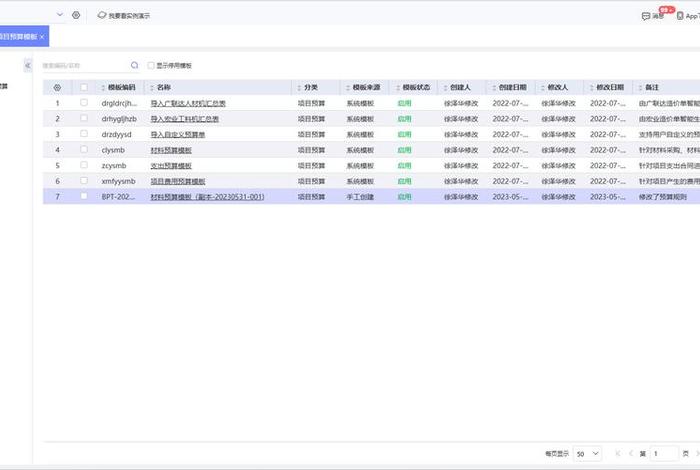Open the 消息 messages icon
The height and width of the screenshot is (470, 700).
[x=652, y=16]
